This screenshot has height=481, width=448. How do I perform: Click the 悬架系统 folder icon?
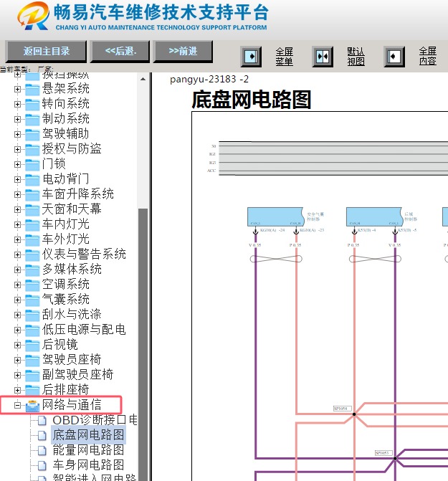[x=32, y=90]
